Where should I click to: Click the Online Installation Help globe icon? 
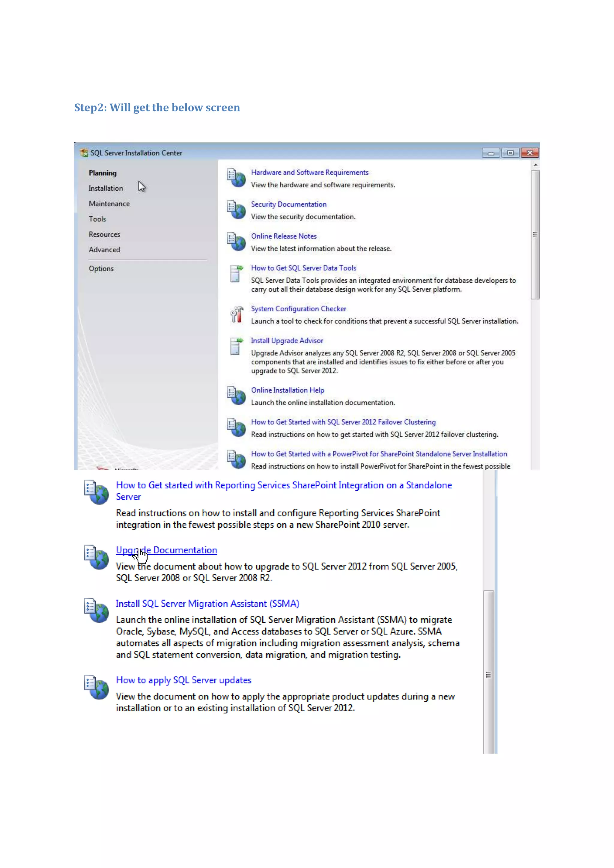tap(236, 395)
